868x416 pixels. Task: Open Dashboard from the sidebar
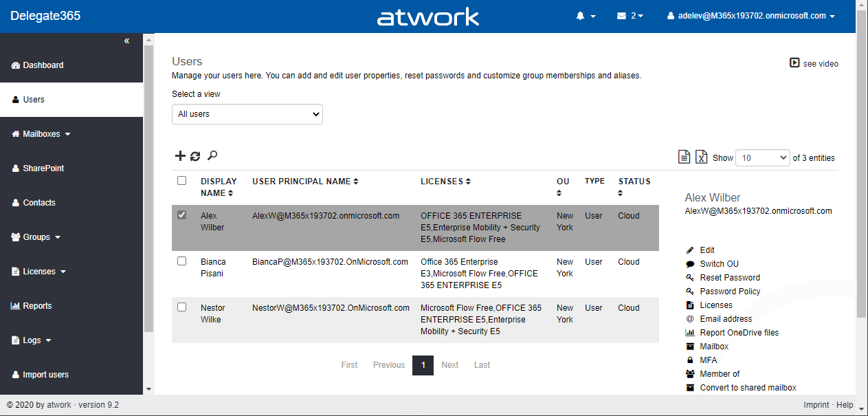71,65
